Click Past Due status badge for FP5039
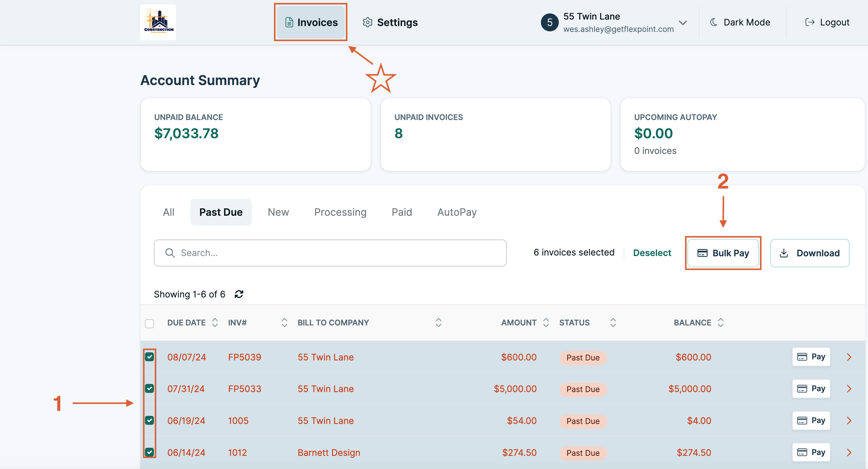Image resolution: width=868 pixels, height=469 pixels. click(x=583, y=357)
